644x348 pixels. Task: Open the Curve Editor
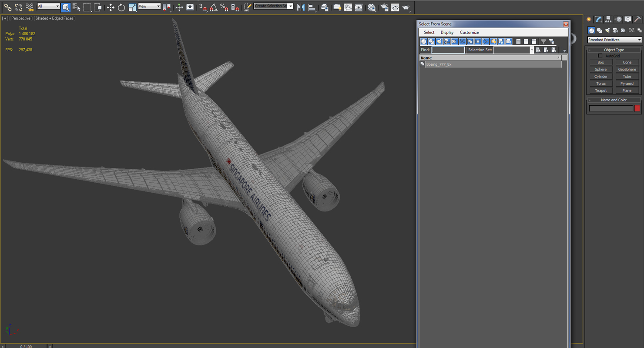pyautogui.click(x=348, y=7)
